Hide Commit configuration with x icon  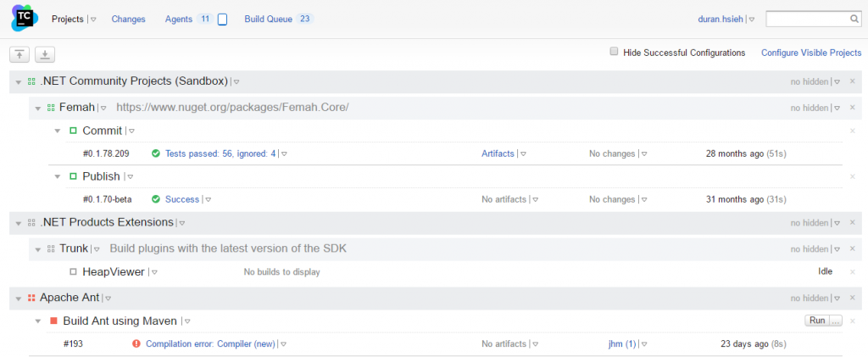853,131
